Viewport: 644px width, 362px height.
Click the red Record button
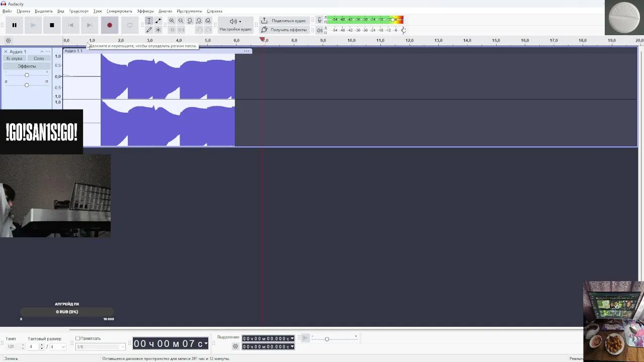point(109,25)
